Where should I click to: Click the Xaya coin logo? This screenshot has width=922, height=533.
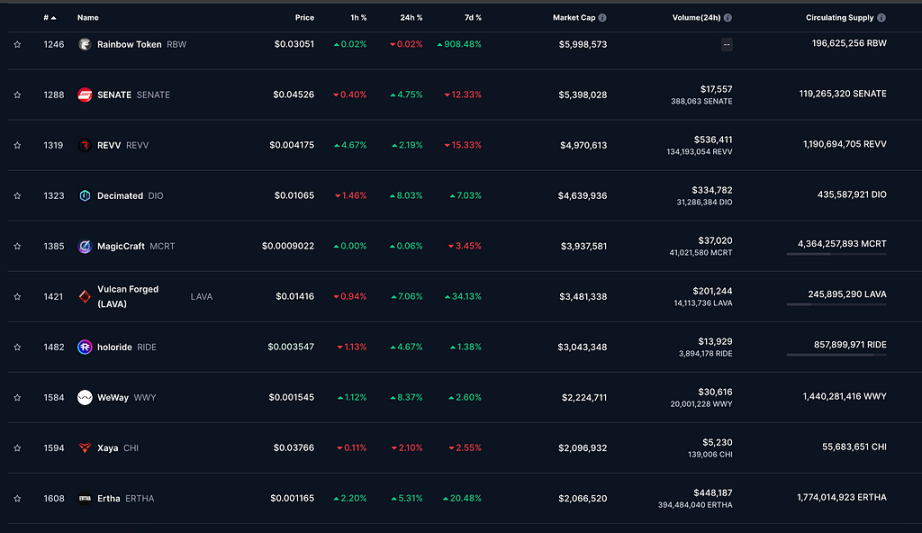tap(85, 448)
